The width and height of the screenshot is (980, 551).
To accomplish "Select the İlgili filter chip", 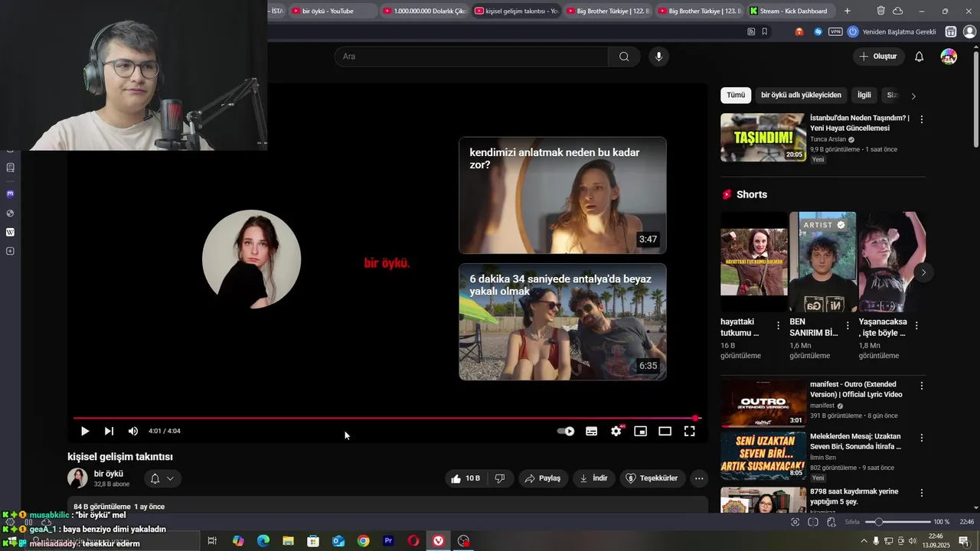I will point(864,95).
